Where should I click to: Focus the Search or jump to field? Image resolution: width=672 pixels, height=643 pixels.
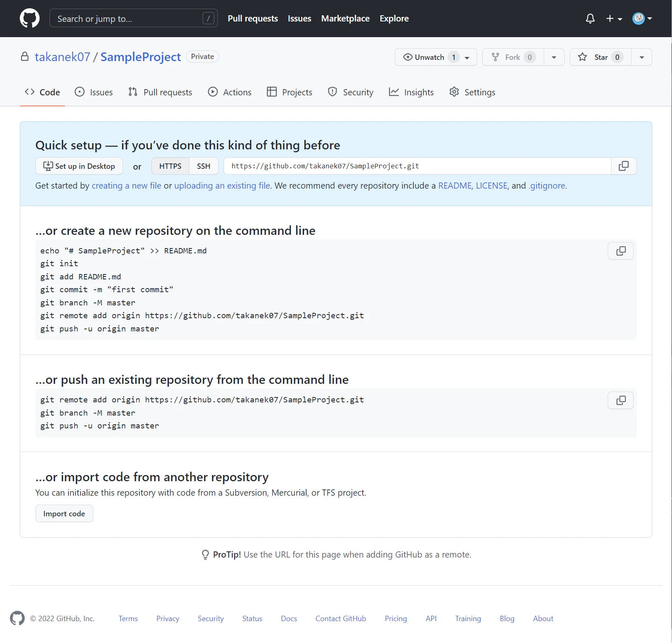[x=134, y=19]
